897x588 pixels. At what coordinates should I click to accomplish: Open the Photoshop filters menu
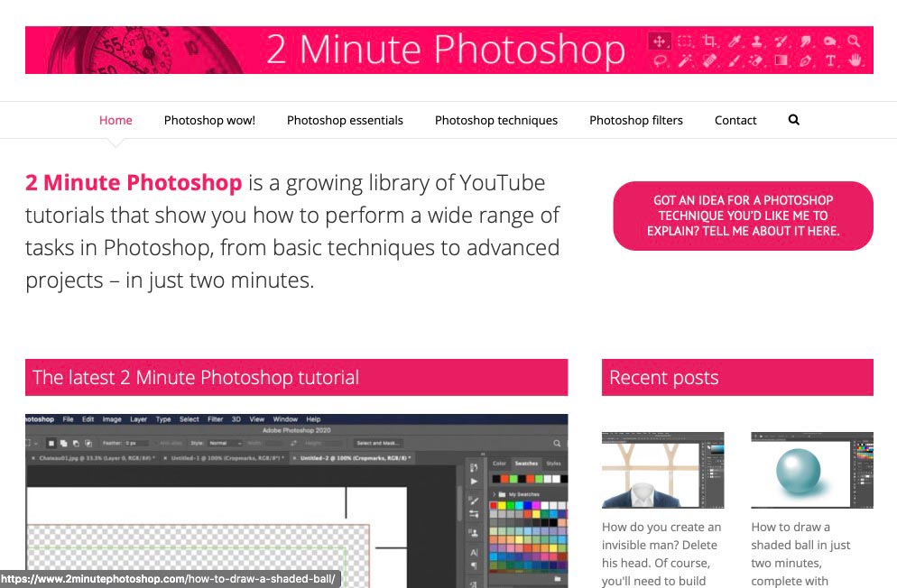[x=636, y=120]
